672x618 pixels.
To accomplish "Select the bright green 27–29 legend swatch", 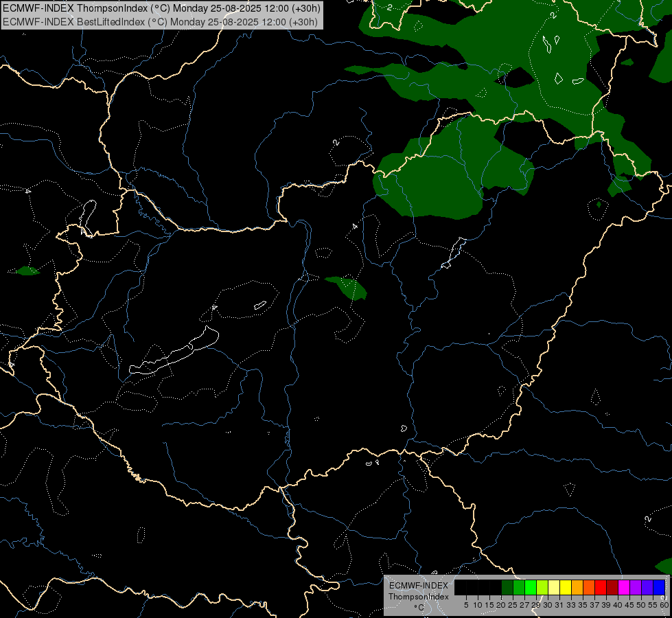I will click(x=531, y=587).
